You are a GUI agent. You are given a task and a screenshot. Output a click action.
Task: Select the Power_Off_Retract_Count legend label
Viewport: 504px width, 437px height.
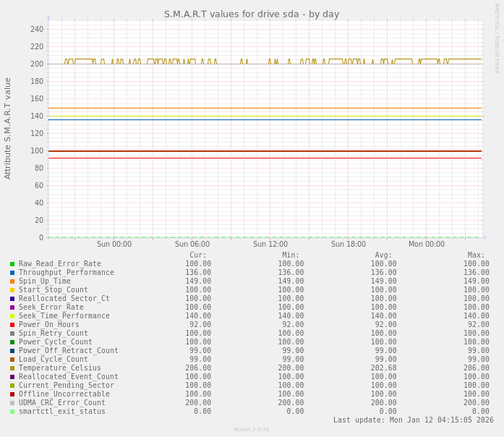pyautogui.click(x=69, y=350)
